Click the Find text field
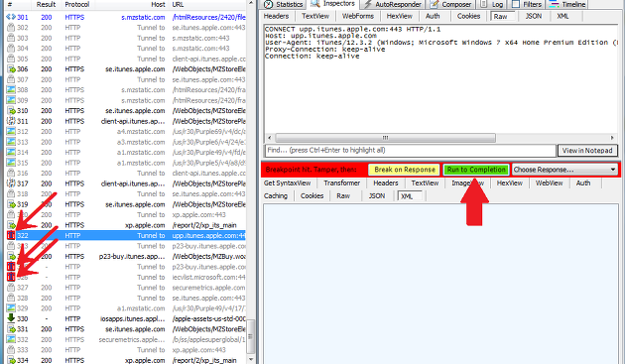Screen dimensions: 625x364 (x=410, y=151)
